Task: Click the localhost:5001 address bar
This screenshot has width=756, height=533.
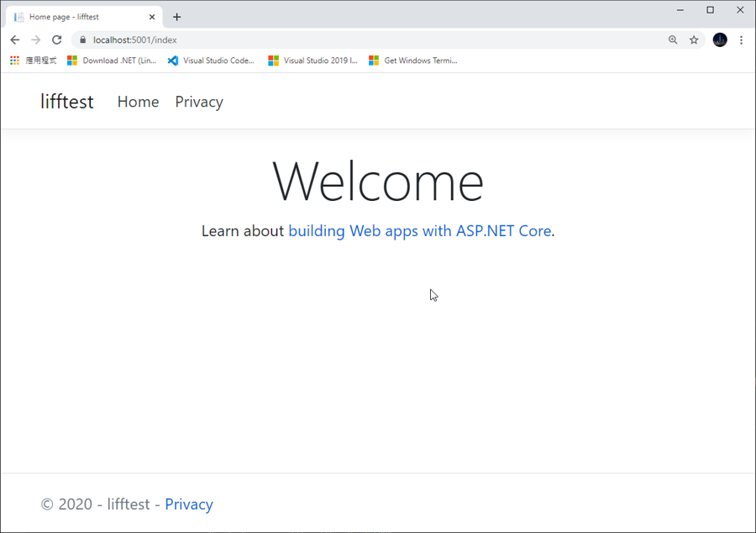Action: point(336,40)
